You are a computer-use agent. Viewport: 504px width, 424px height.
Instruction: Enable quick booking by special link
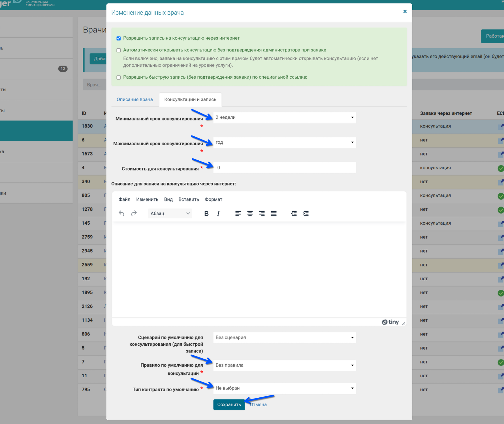click(119, 78)
